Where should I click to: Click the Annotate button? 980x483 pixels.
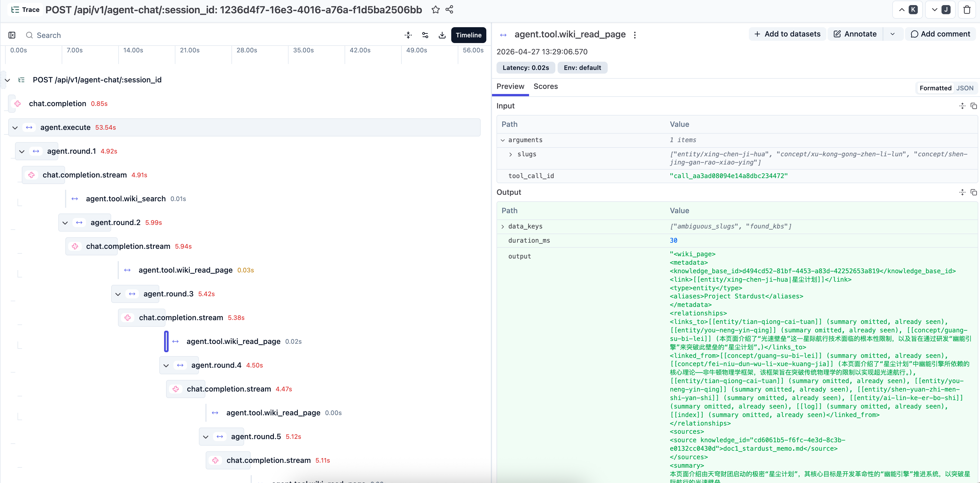click(x=855, y=34)
